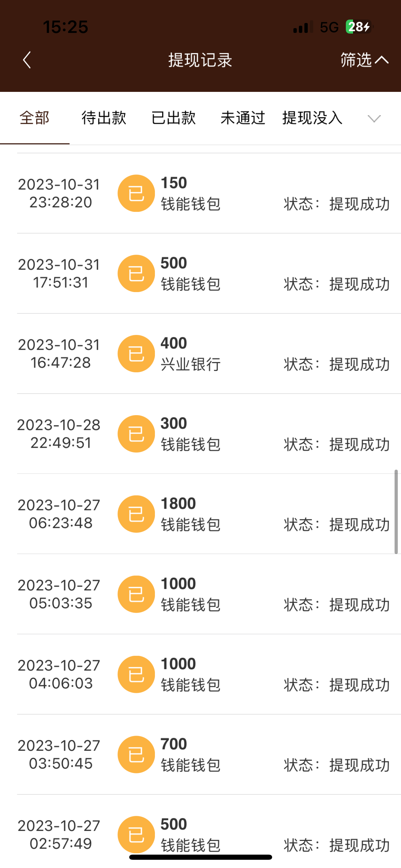
Task: Tap the 已 icon for 兴业银行 400
Action: click(x=136, y=353)
